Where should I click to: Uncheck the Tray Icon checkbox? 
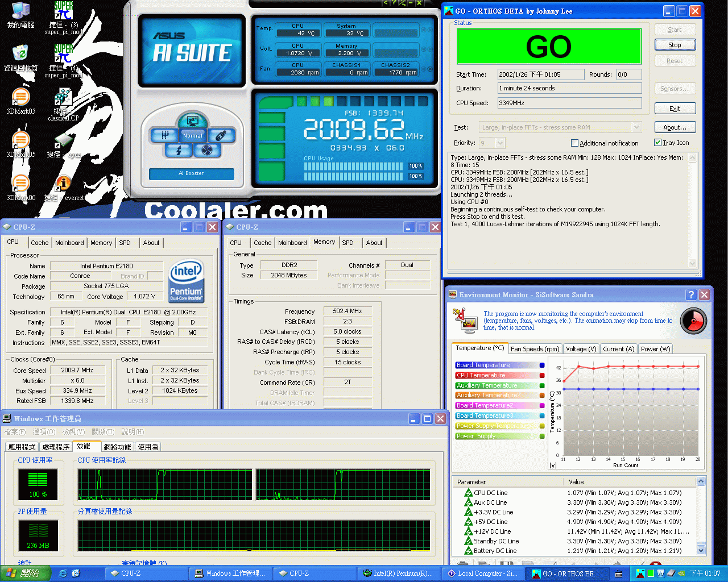[657, 143]
